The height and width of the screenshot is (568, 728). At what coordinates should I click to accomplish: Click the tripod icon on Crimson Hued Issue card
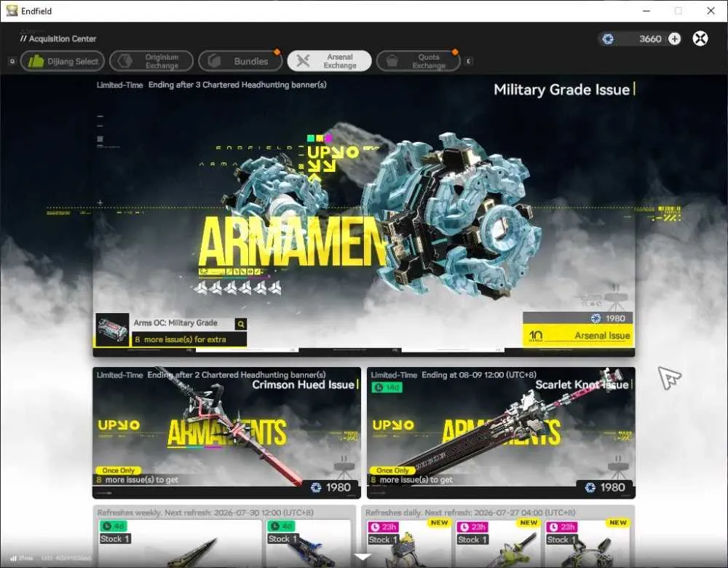point(344,468)
